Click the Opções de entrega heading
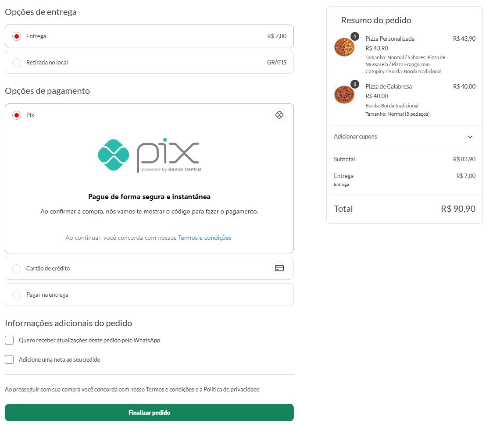 click(41, 12)
